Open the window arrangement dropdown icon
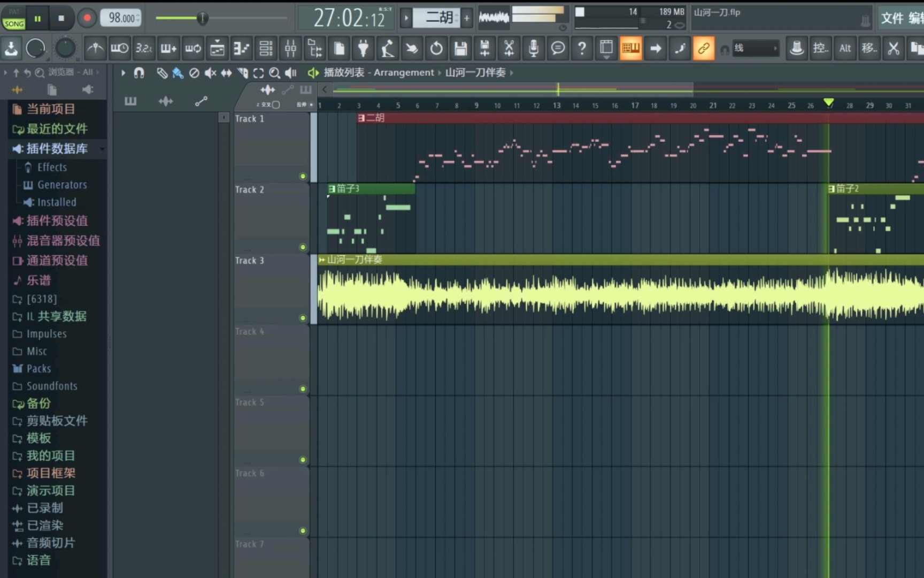This screenshot has height=578, width=924. (606, 49)
